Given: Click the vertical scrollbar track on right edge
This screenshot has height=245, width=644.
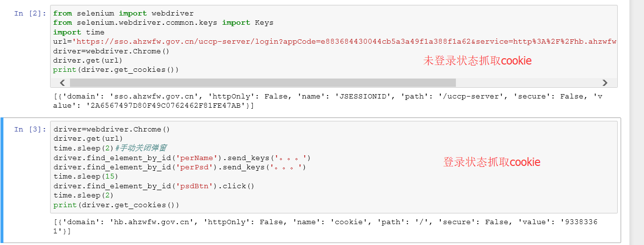Looking at the screenshot, I should [x=637, y=122].
